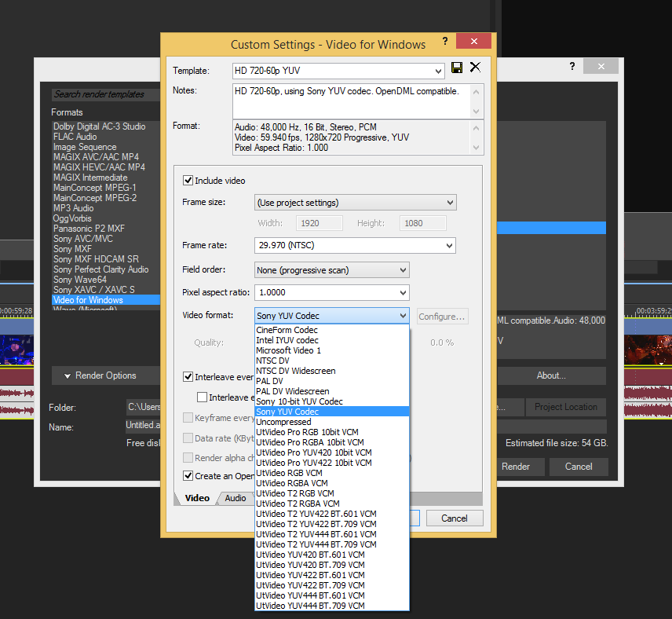Click the Project Location button
Image resolution: width=672 pixels, height=619 pixels.
pyautogui.click(x=566, y=407)
